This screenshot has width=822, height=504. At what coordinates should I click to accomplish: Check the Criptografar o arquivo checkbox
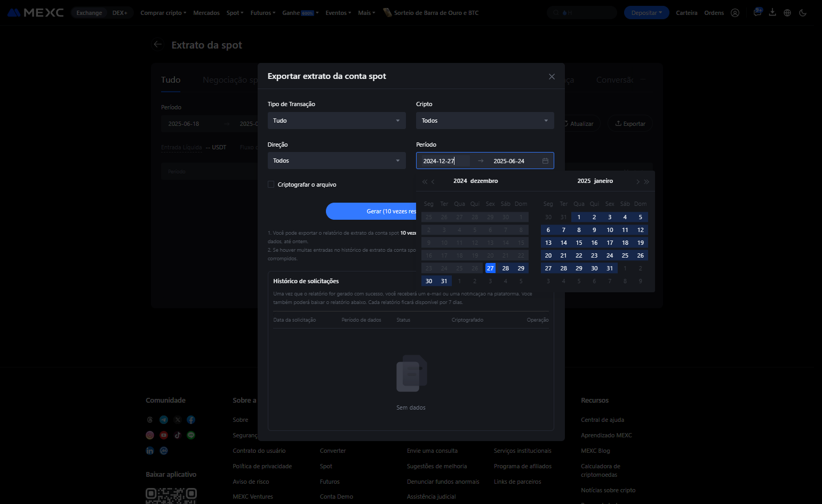271,185
